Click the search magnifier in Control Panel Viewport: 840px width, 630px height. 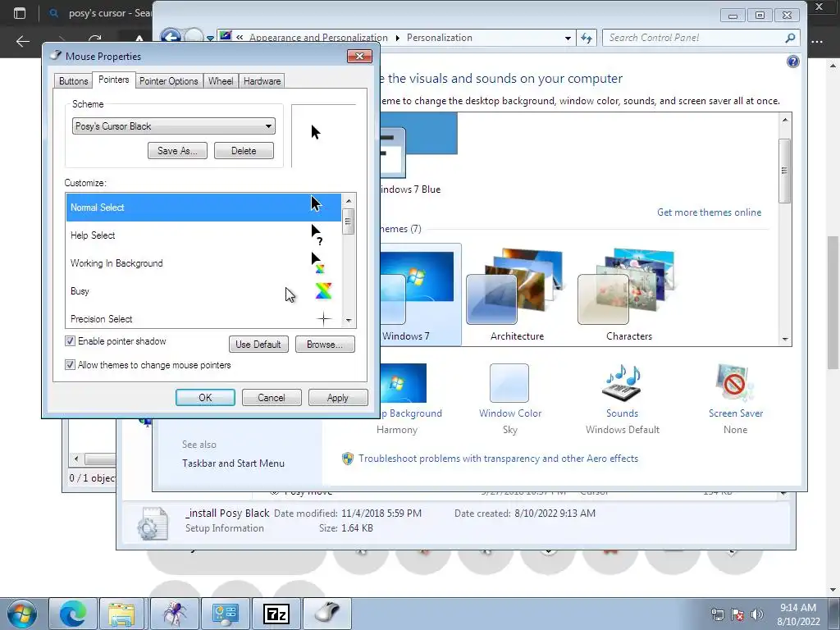click(790, 38)
